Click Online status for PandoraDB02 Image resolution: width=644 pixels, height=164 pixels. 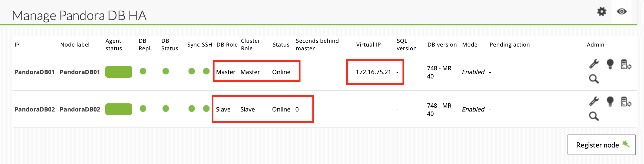[x=281, y=109]
